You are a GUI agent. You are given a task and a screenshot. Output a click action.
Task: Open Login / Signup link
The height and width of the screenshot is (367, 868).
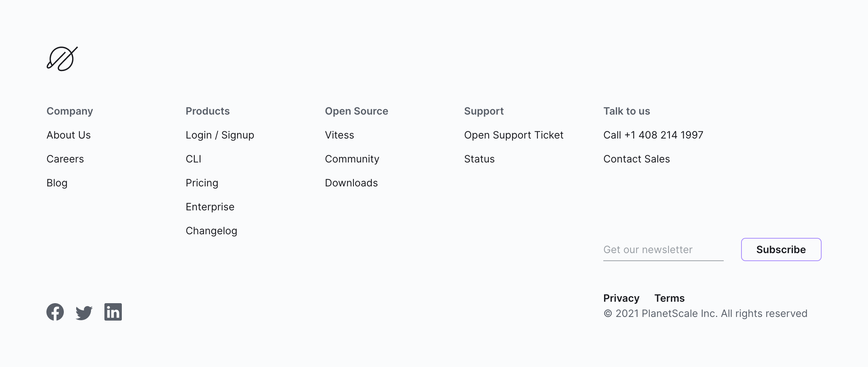[x=220, y=135]
